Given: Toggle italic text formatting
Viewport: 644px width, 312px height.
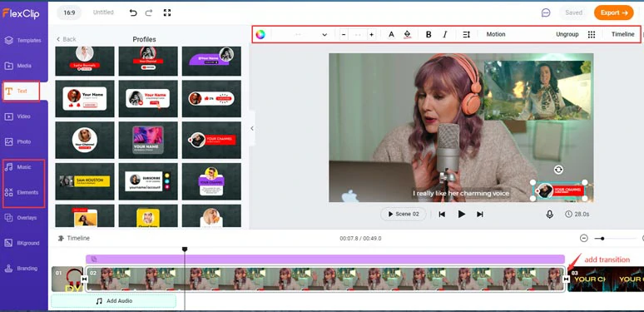Looking at the screenshot, I should tap(445, 34).
